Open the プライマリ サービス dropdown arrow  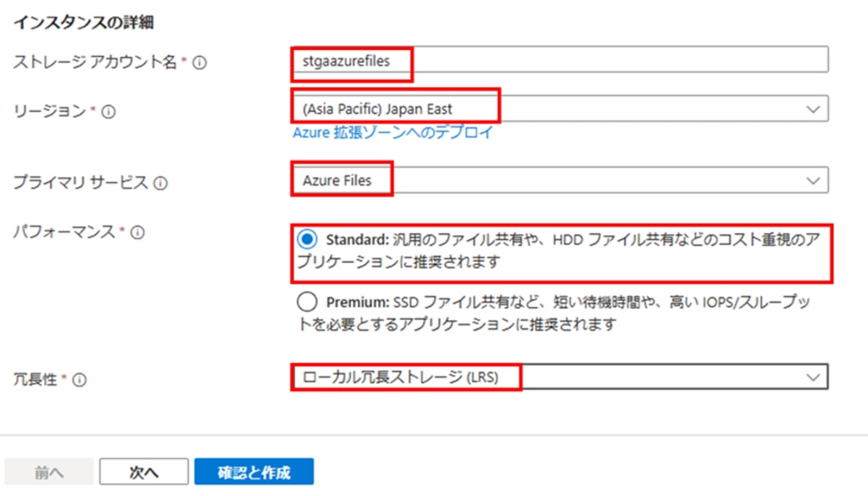813,181
